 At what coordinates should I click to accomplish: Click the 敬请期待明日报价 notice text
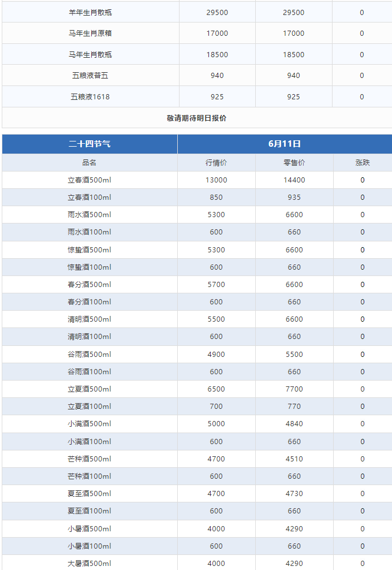[196, 118]
